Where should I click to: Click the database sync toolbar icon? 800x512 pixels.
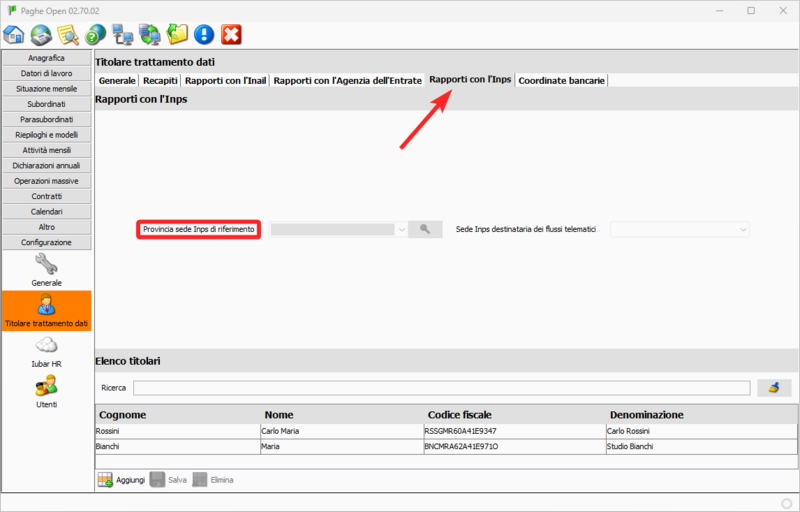coord(150,35)
